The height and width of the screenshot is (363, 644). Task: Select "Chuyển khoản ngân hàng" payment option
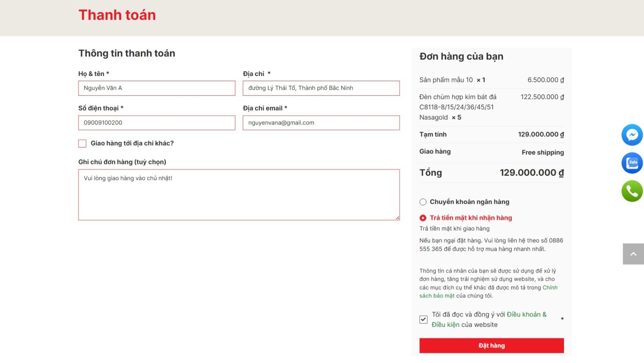pos(423,202)
